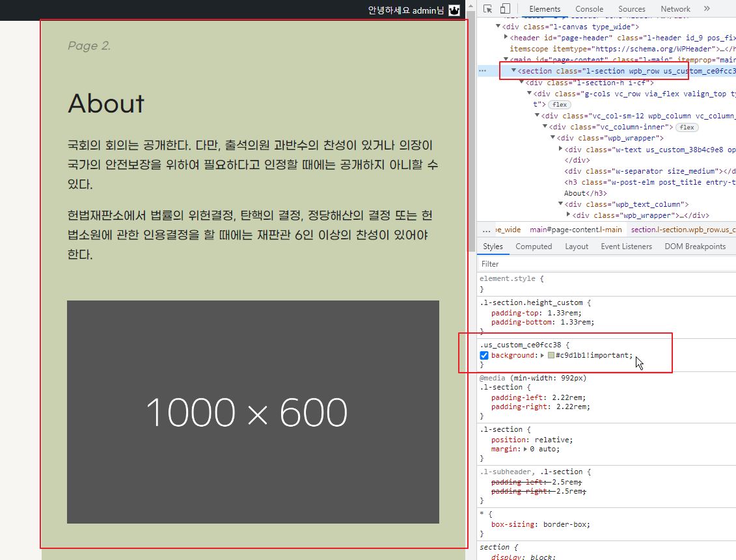Image resolution: width=736 pixels, height=560 pixels.
Task: Toggle the device toolbar icon
Action: click(505, 9)
